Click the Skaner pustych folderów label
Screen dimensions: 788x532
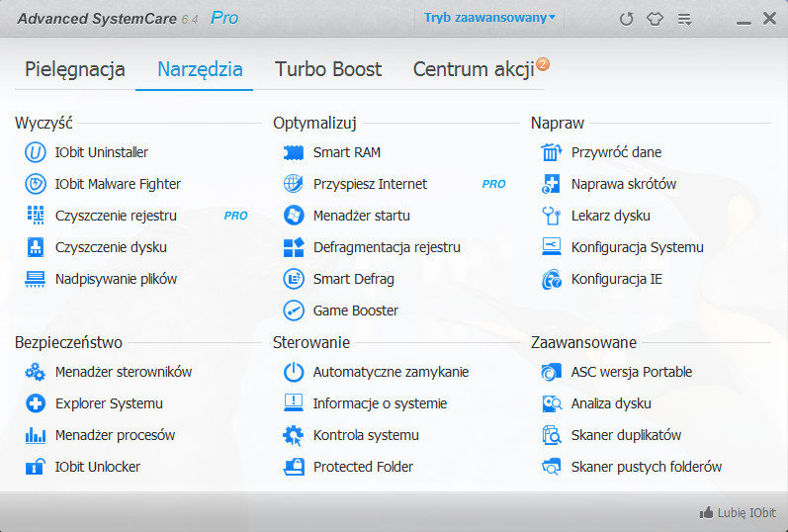tap(647, 467)
